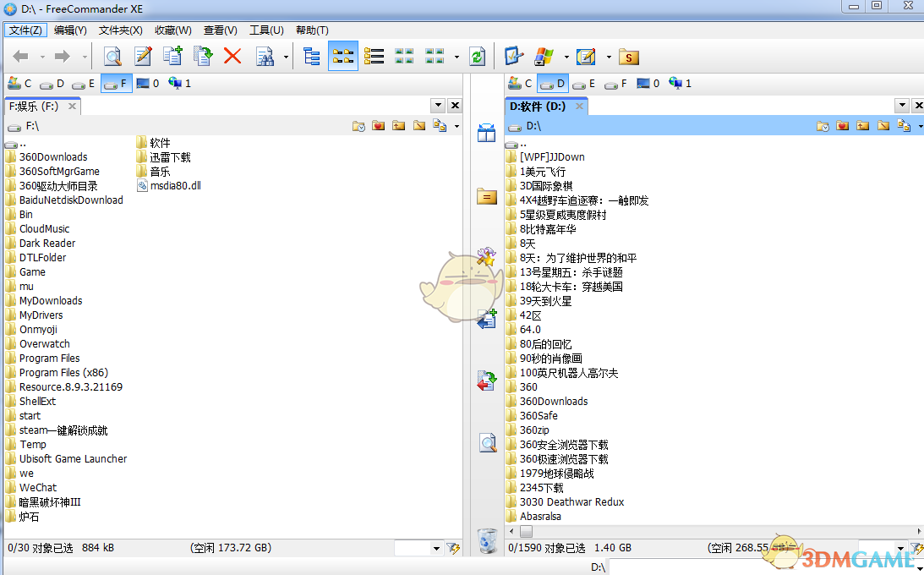Click the Back navigation arrow

click(x=19, y=56)
